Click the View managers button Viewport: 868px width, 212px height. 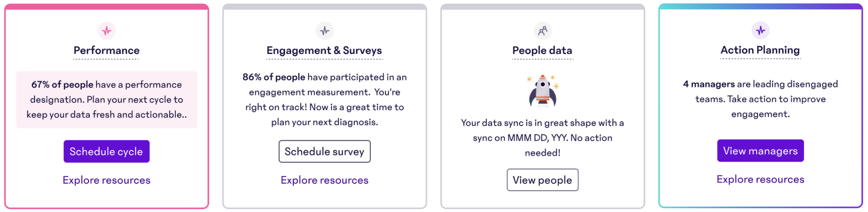[x=760, y=151]
